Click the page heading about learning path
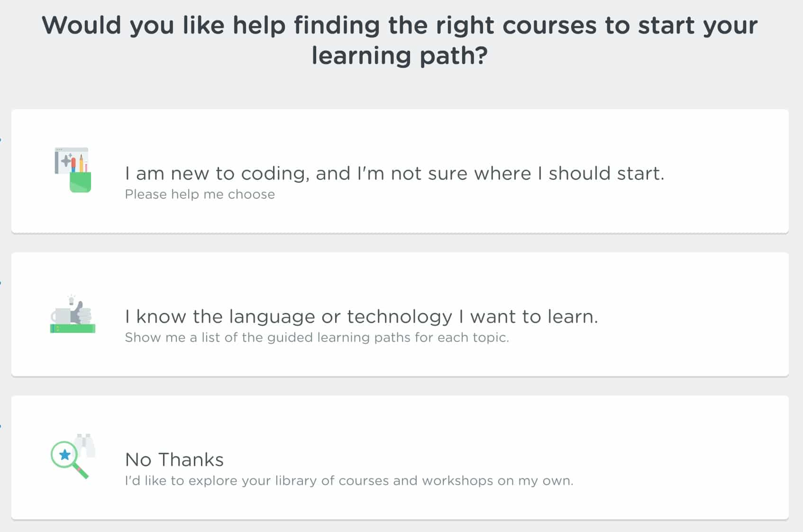The width and height of the screenshot is (803, 532). pyautogui.click(x=400, y=40)
